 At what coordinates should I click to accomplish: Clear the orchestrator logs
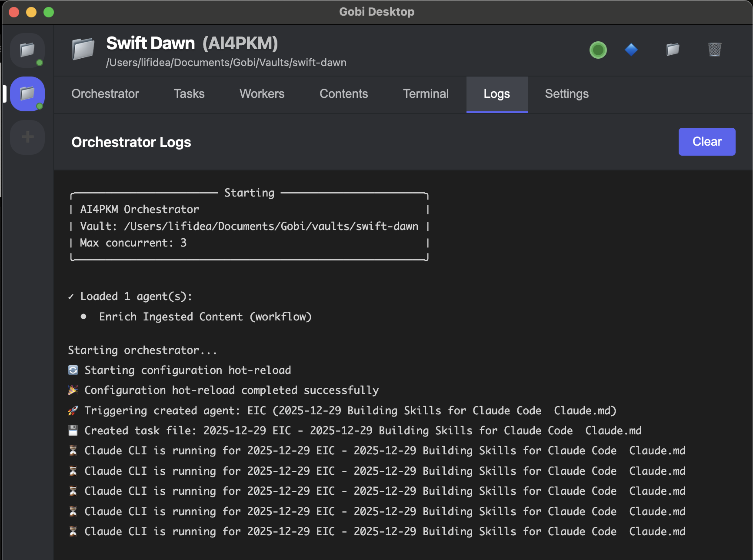click(x=706, y=142)
